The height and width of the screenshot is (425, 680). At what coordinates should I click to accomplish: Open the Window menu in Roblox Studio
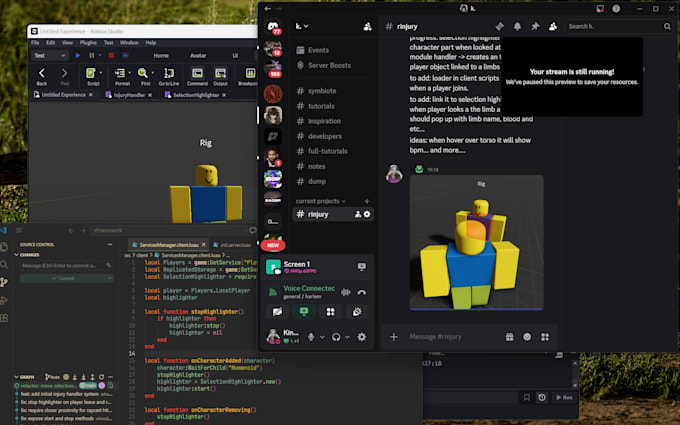pyautogui.click(x=129, y=42)
